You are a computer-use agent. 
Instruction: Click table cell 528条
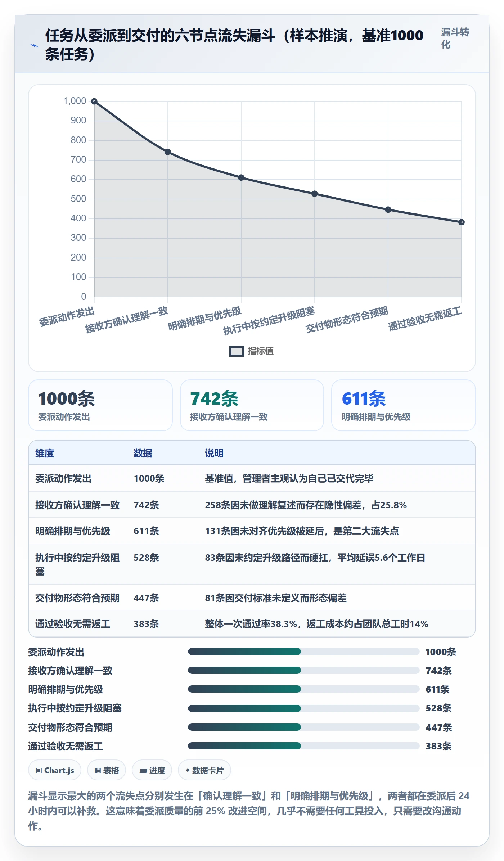146,558
